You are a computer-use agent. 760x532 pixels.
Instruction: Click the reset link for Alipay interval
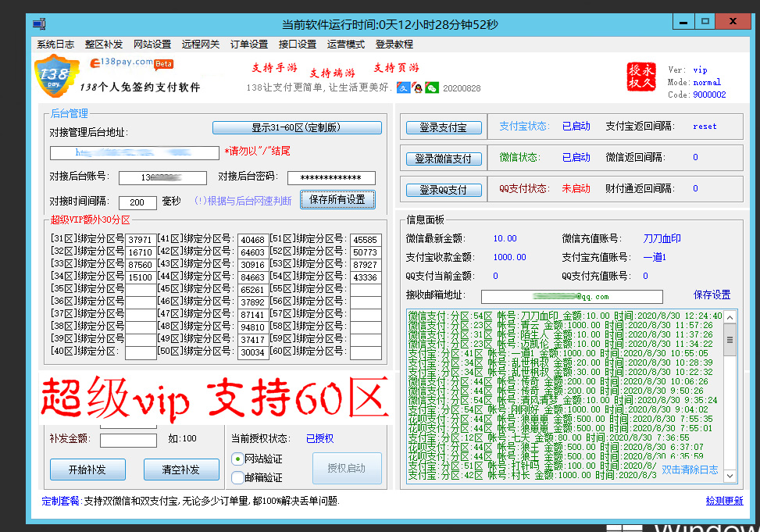[705, 126]
